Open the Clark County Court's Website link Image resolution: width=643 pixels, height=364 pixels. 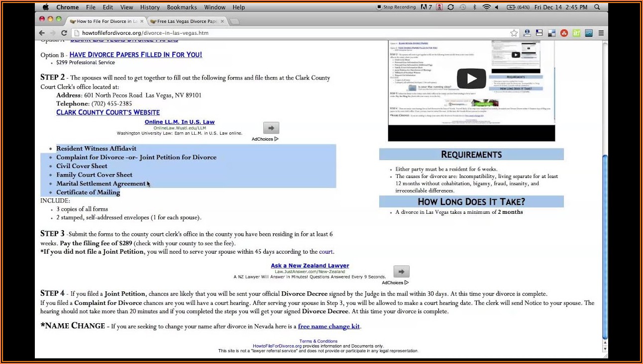(108, 112)
